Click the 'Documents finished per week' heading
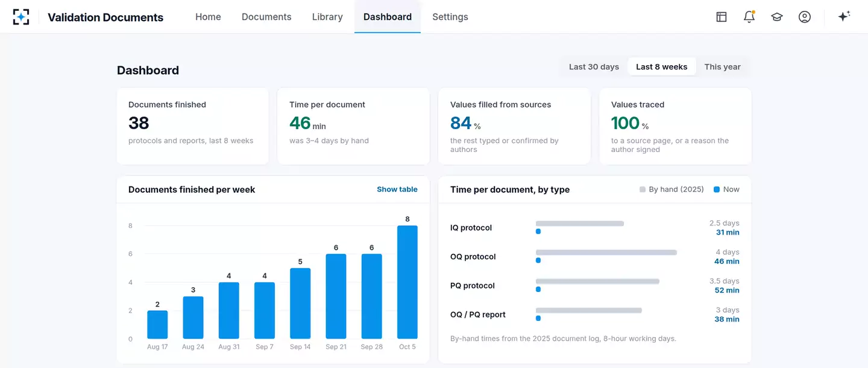The height and width of the screenshot is (368, 868). coord(192,189)
